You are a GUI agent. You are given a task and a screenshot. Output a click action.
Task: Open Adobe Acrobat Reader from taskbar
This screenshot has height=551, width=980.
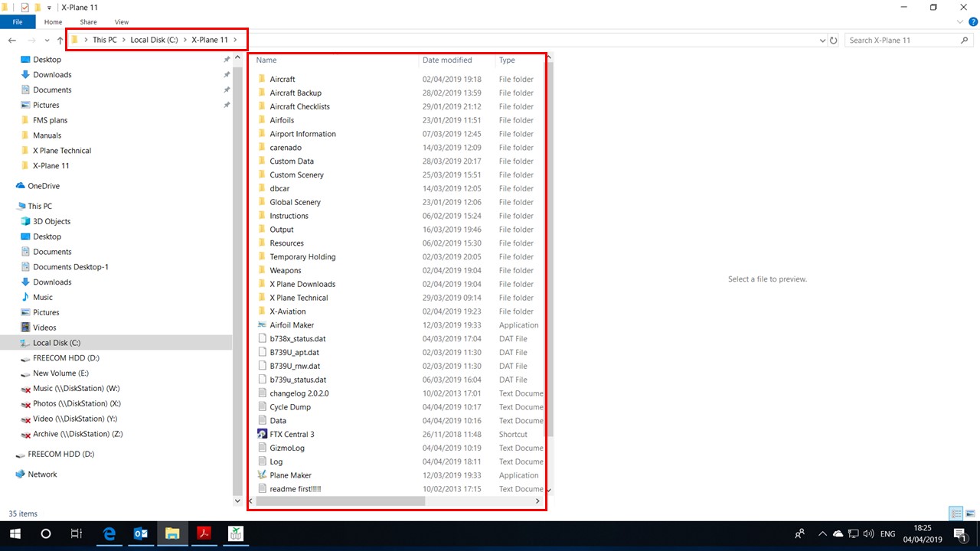204,533
